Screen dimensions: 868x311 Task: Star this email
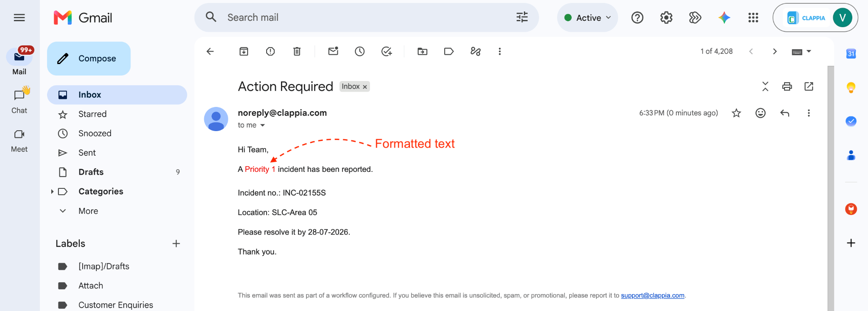coord(737,113)
